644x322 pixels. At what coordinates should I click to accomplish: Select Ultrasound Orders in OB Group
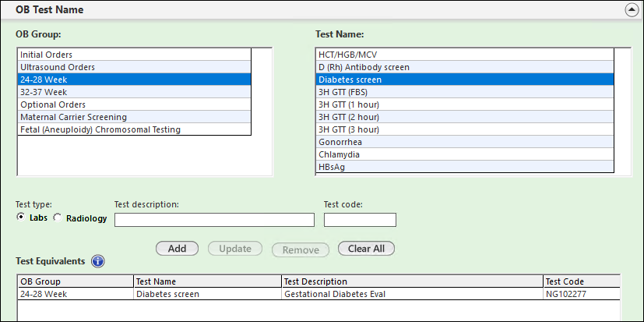[x=134, y=66]
